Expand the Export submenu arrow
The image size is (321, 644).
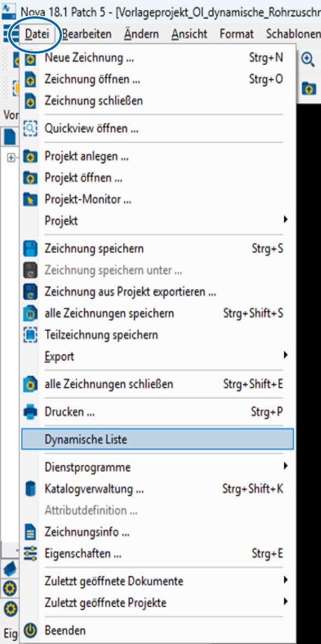tap(286, 355)
